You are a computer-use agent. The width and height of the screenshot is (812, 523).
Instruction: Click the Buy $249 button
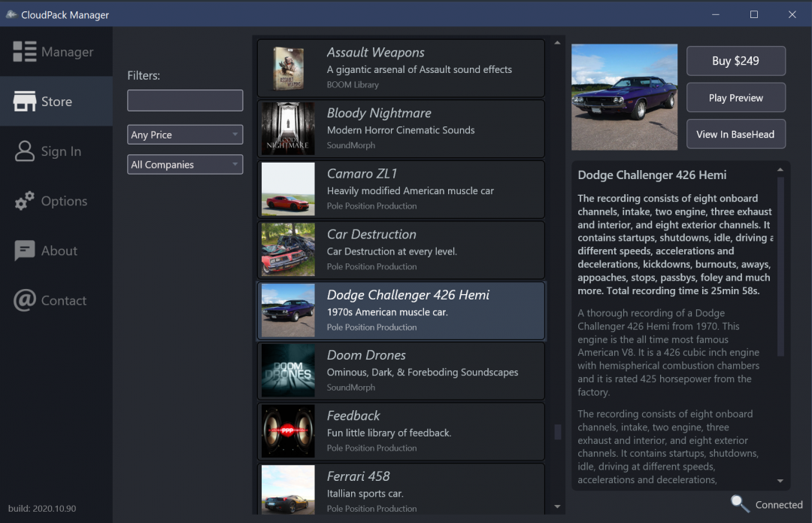click(735, 61)
